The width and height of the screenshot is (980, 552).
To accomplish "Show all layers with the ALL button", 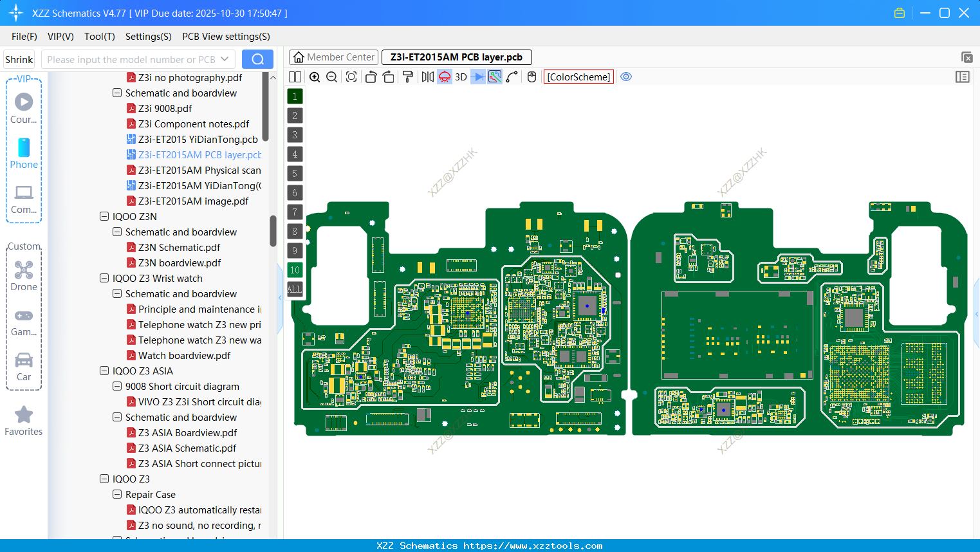I will [x=295, y=290].
